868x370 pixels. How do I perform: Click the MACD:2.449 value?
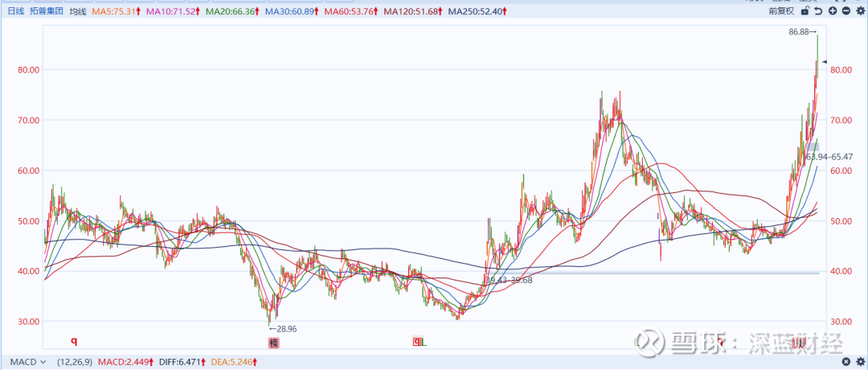(125, 362)
